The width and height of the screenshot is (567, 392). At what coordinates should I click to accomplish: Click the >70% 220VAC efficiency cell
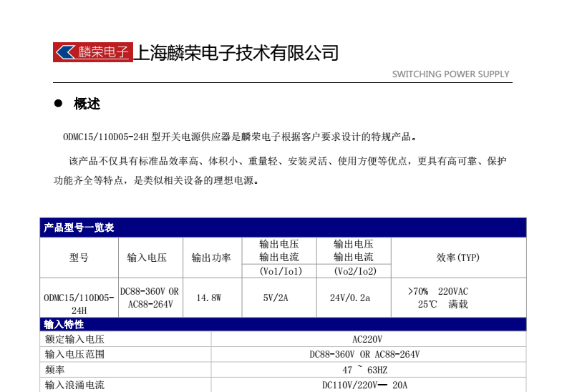pos(458,298)
